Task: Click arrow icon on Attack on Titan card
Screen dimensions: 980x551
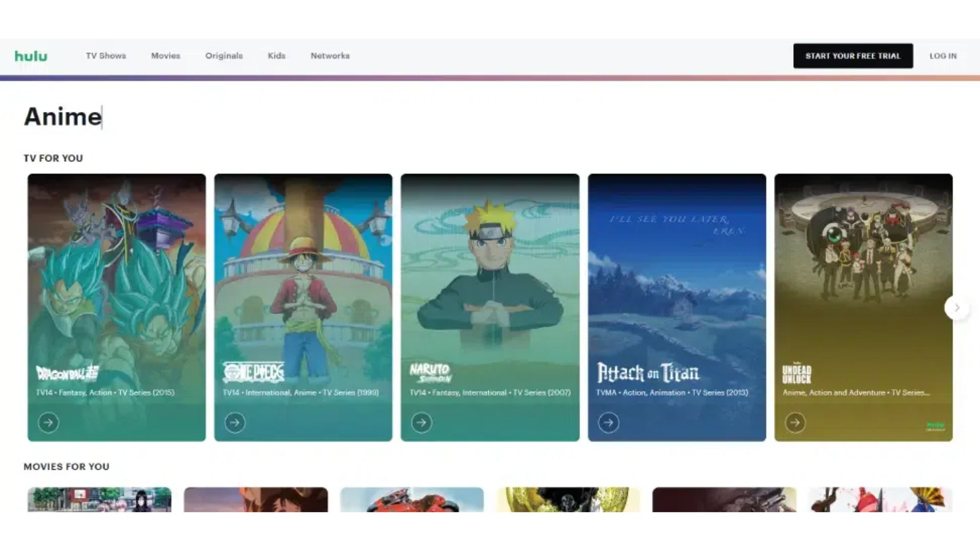Action: pos(609,422)
